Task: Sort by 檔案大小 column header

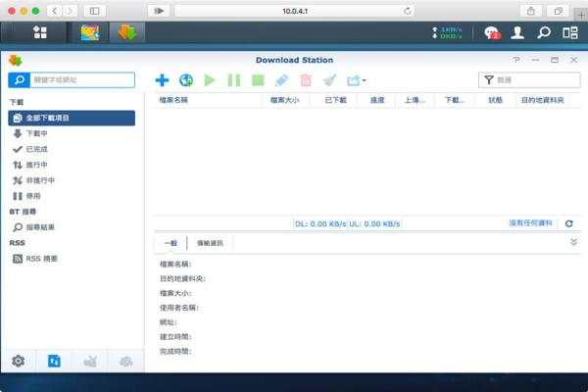Action: point(285,100)
